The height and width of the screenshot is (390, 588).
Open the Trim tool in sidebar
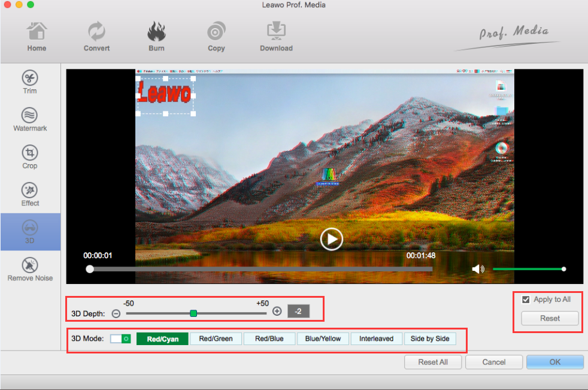click(x=30, y=82)
